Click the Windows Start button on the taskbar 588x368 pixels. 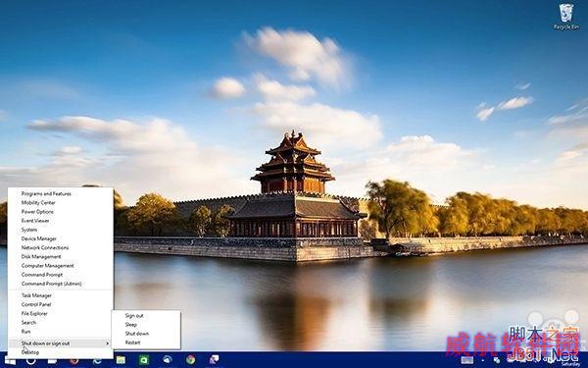coord(10,361)
